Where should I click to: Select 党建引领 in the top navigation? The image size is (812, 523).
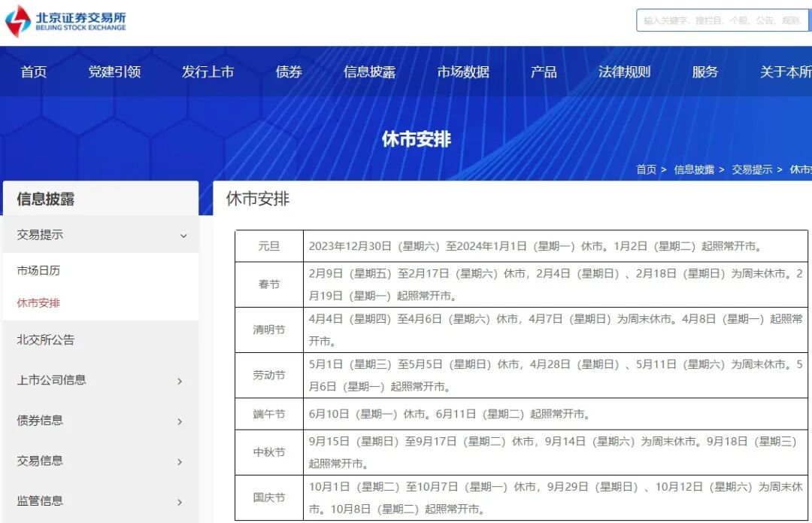tap(114, 72)
